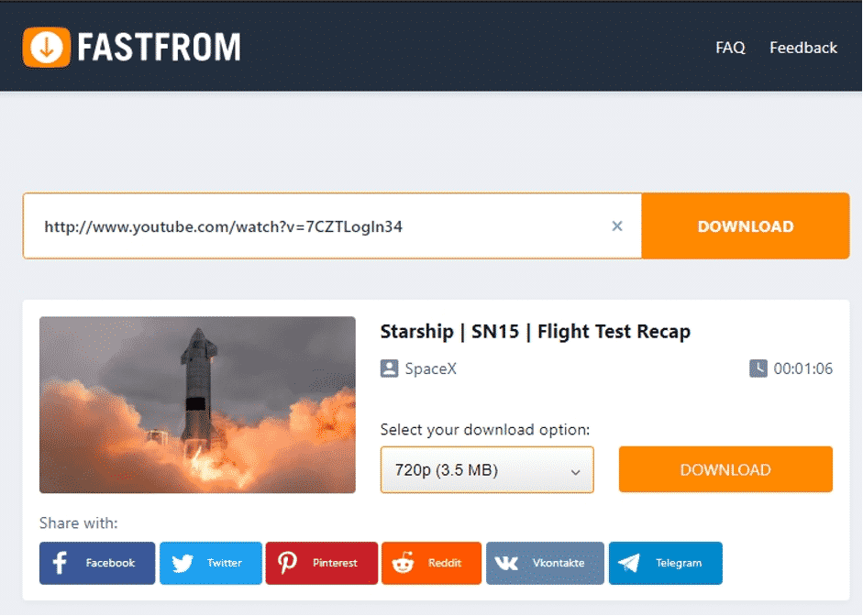Open the FAQ page
Image resolution: width=863 pixels, height=616 pixels.
point(730,48)
